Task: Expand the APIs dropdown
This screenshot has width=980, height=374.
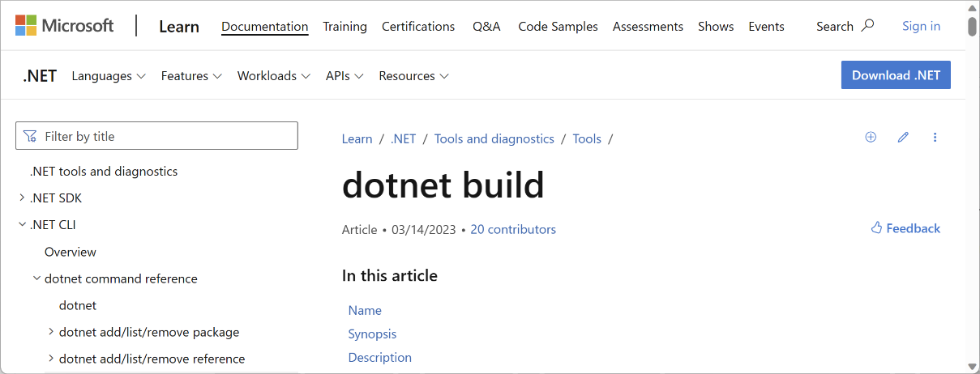Action: tap(344, 75)
